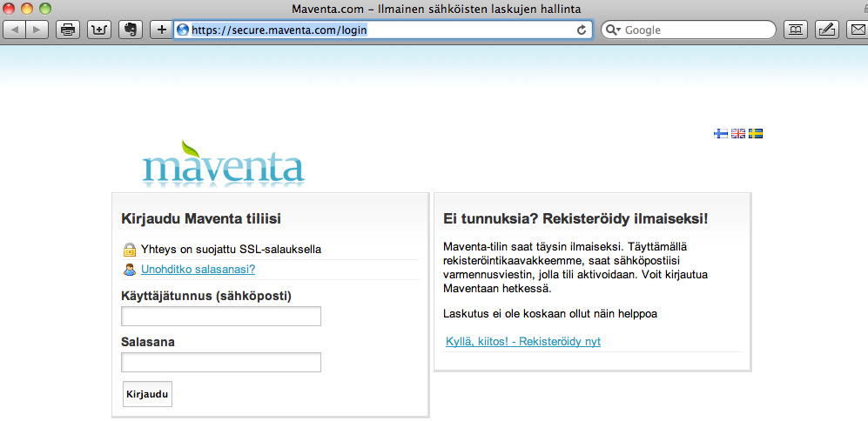This screenshot has height=421, width=868.
Task: Click the globe site icon in address bar
Action: point(183,30)
